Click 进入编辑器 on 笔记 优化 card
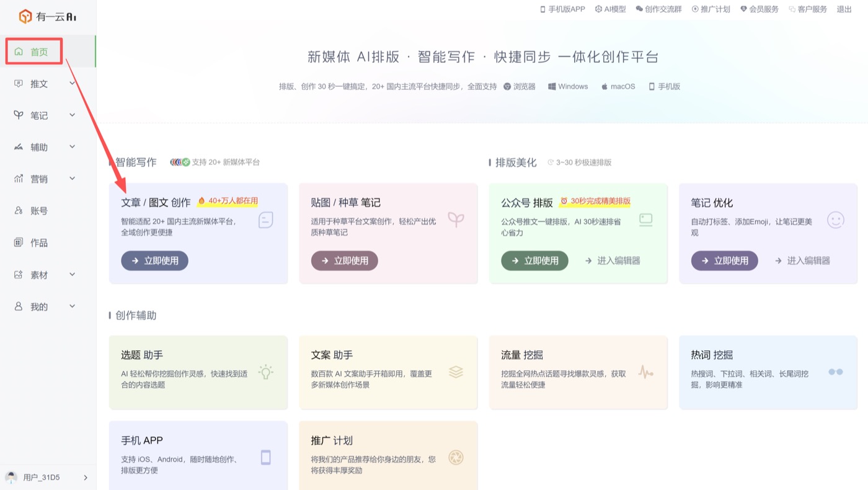This screenshot has height=490, width=868. coord(802,261)
